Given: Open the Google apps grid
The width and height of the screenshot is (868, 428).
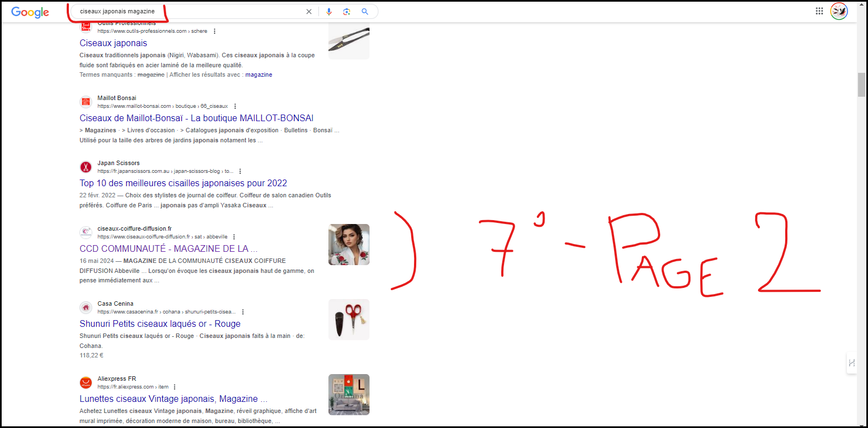Looking at the screenshot, I should click(x=819, y=11).
